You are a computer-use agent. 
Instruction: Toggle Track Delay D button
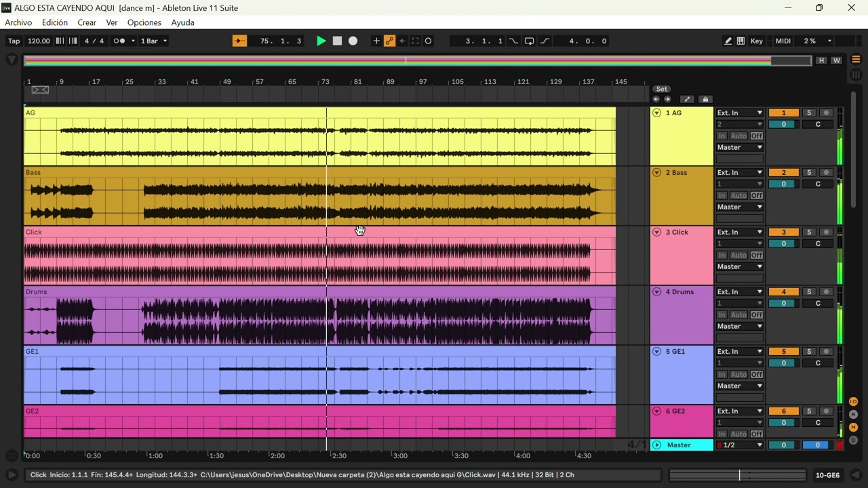[x=854, y=441]
